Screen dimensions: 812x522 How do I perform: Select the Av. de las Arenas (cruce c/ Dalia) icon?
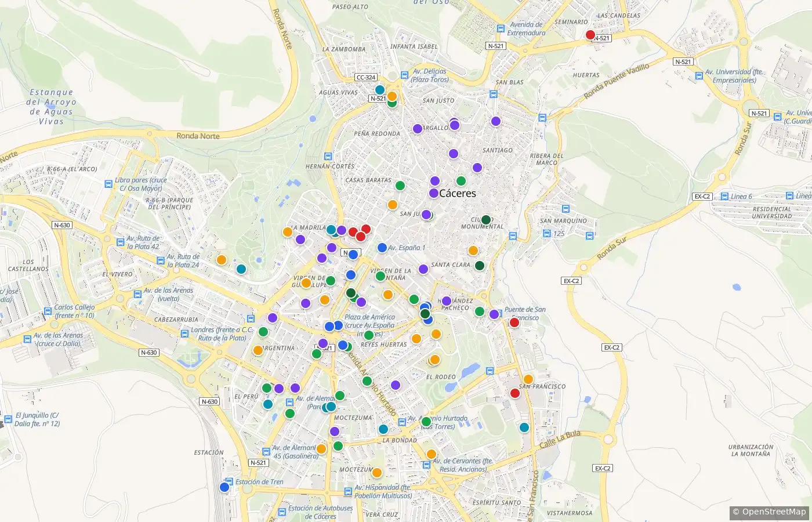27,339
